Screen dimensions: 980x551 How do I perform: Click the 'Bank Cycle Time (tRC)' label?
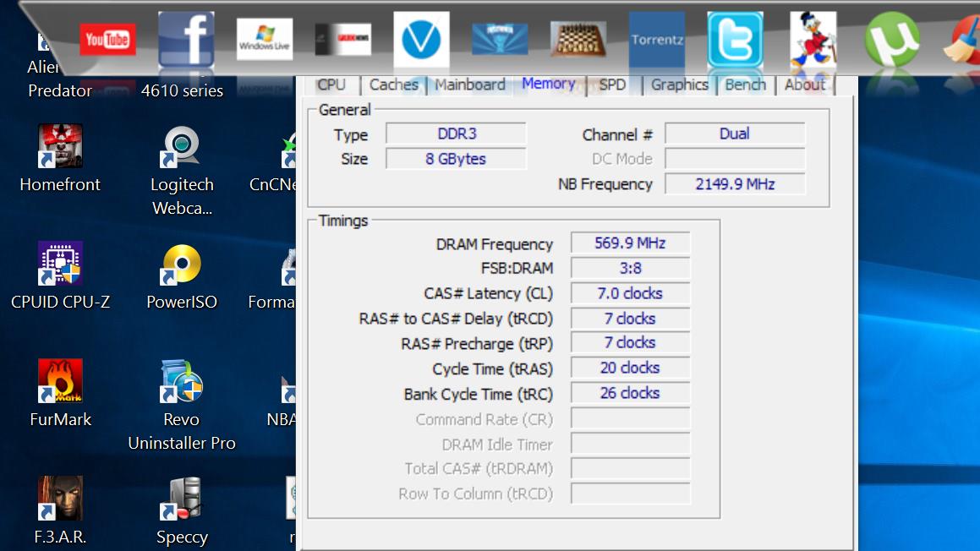(478, 394)
